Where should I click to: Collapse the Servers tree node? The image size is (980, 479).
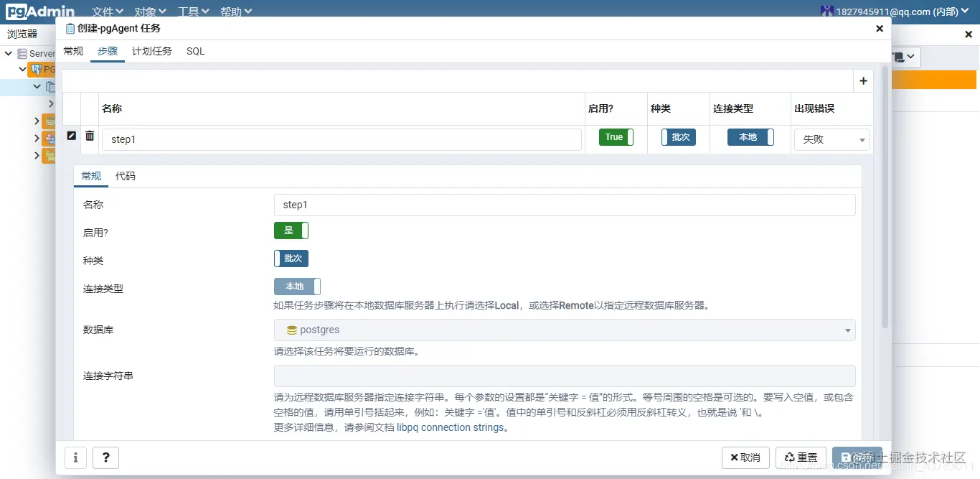point(9,53)
